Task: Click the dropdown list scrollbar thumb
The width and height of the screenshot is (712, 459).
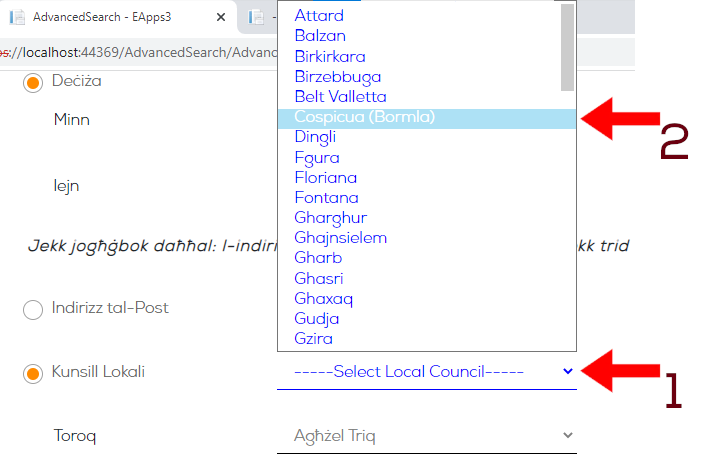Action: [567, 48]
